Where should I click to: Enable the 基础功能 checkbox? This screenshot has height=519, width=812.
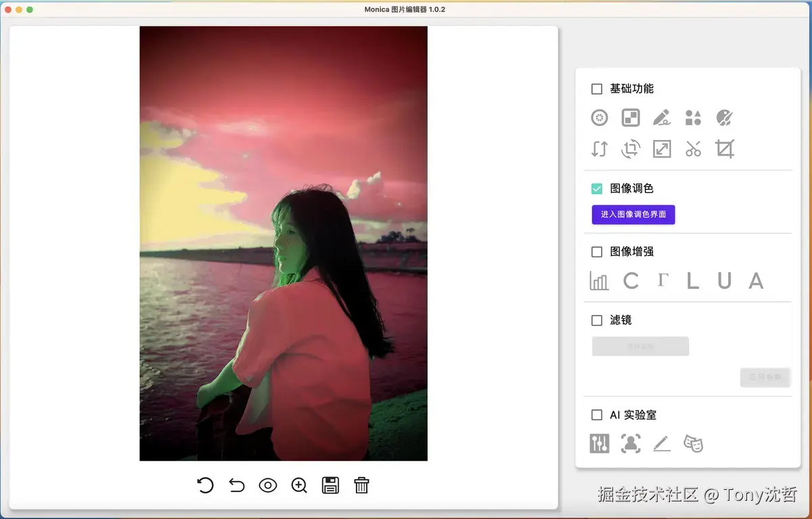click(597, 89)
